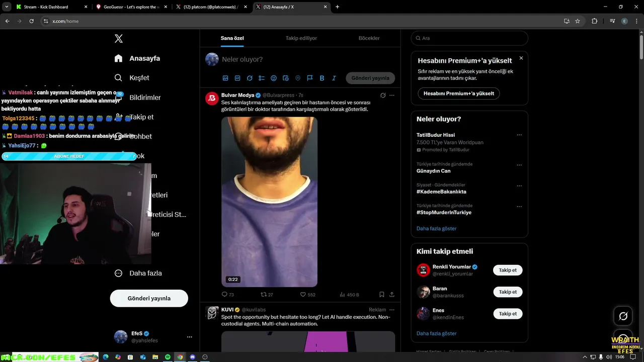Open Spotify from the taskbar

[x=168, y=357]
